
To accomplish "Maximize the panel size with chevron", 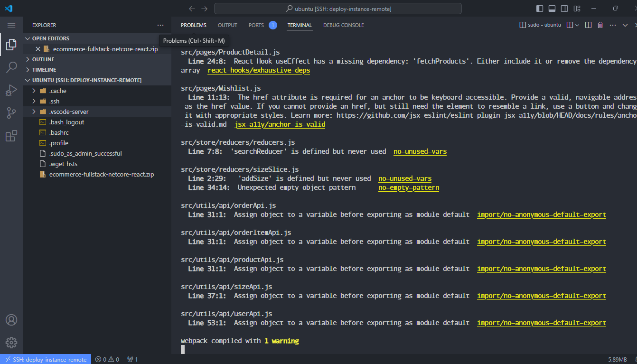I will [625, 25].
